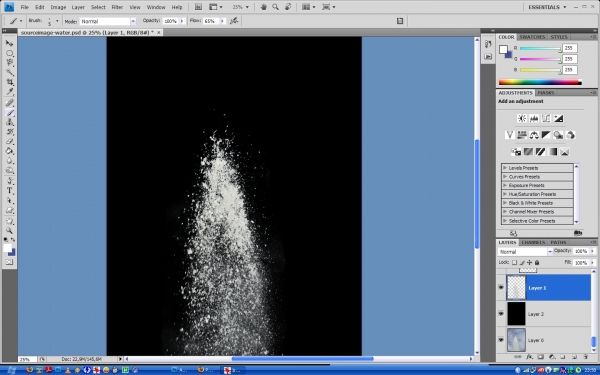Open the Image menu
The image size is (600, 375).
coord(58,7)
